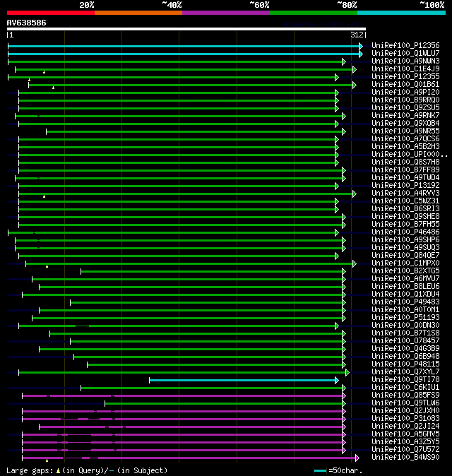Image resolution: width=452 pixels, height=476 pixels.
Task: Click the UniRef100_B6SRI3 label
Action: point(405,209)
